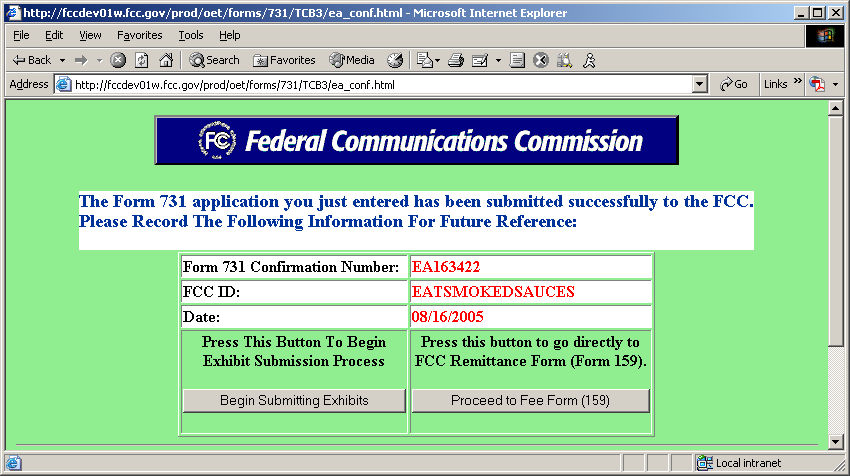Open the PDF icon dropdown arrow
This screenshot has width=850, height=476.
click(x=835, y=85)
